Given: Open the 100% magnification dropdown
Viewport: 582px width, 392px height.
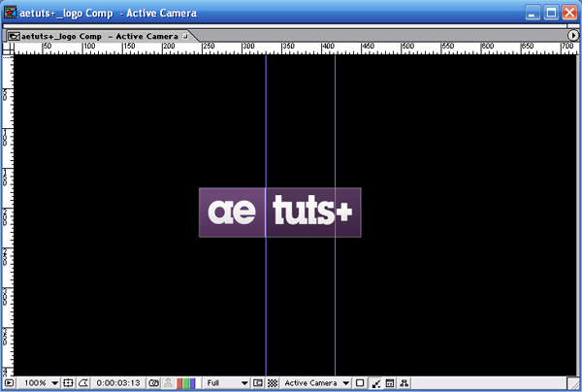Looking at the screenshot, I should pyautogui.click(x=40, y=383).
